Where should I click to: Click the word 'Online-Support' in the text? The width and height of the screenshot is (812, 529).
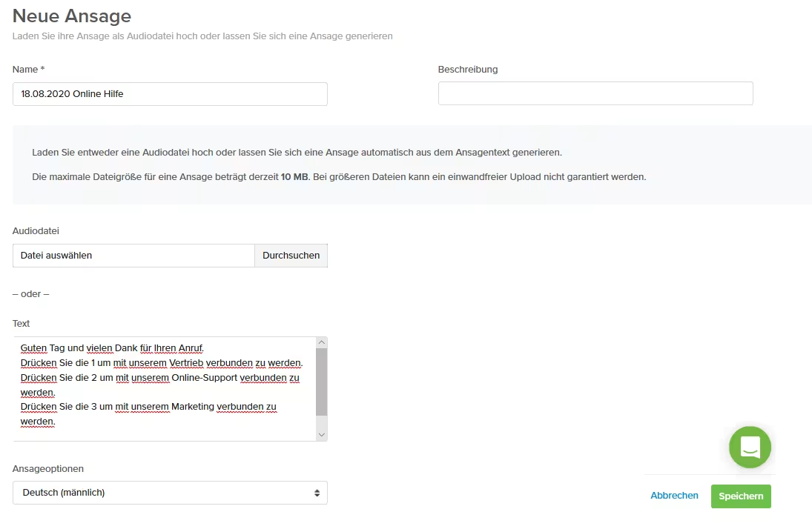click(204, 378)
